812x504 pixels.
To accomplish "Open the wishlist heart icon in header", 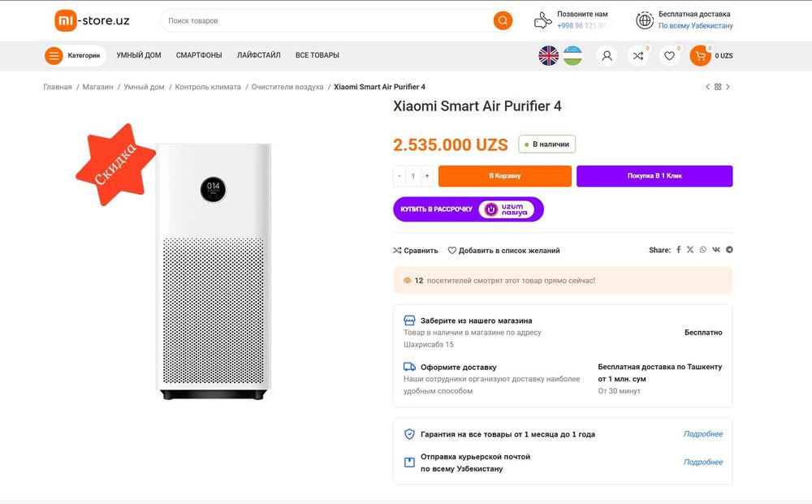I will point(669,56).
